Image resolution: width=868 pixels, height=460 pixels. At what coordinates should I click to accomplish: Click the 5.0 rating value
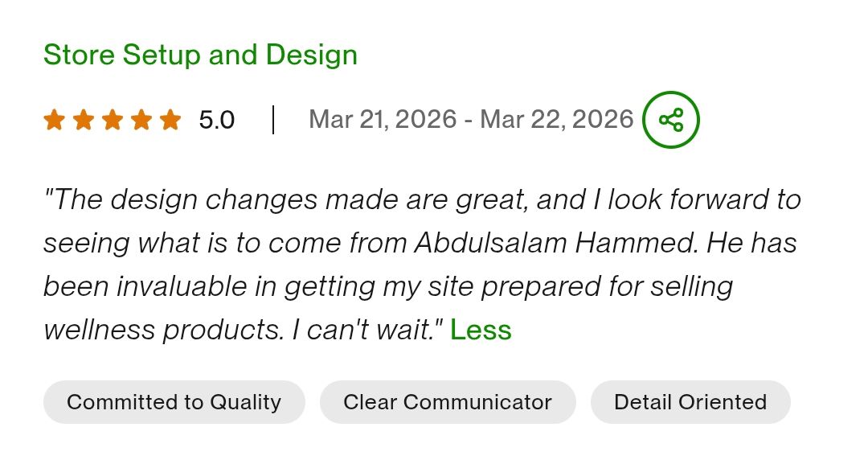217,121
